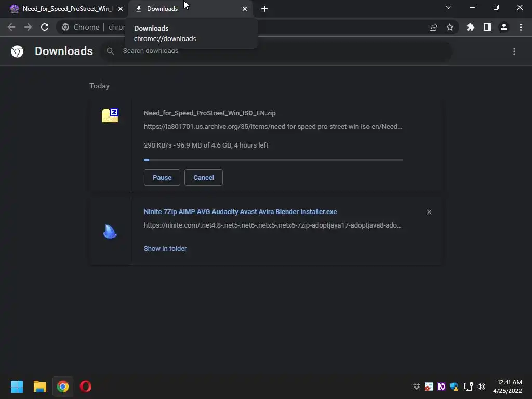Click the Ninite installer file icon
Screen dimensions: 532x399
110,232
